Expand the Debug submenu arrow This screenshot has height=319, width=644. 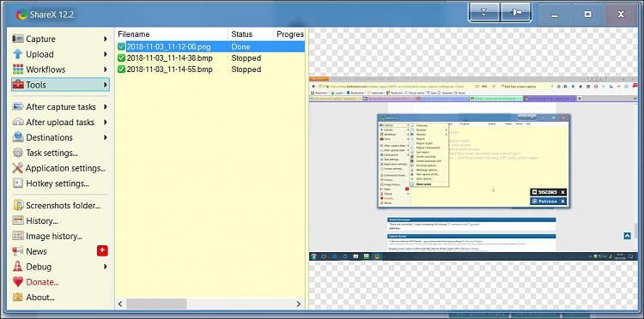click(106, 267)
